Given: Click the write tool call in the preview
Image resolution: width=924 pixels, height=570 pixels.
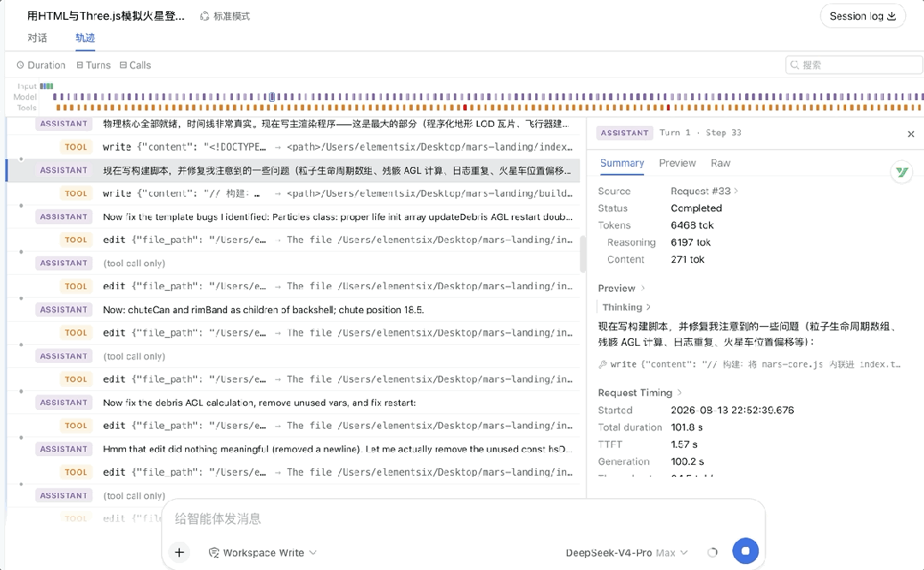Looking at the screenshot, I should point(749,365).
